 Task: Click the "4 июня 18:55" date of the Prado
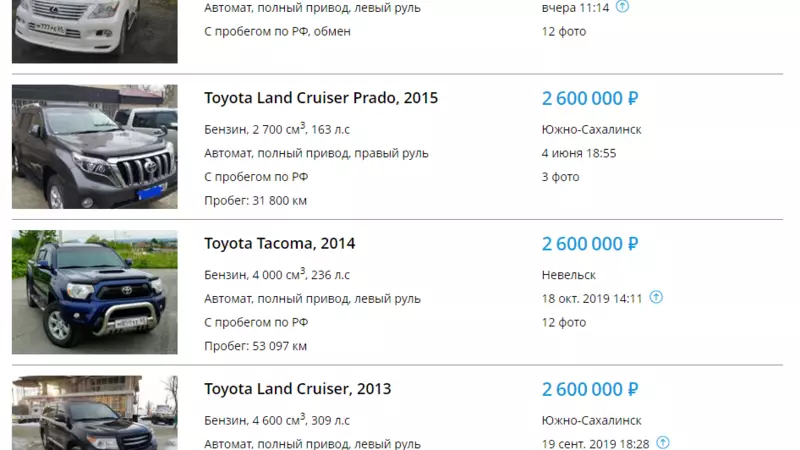coord(579,153)
